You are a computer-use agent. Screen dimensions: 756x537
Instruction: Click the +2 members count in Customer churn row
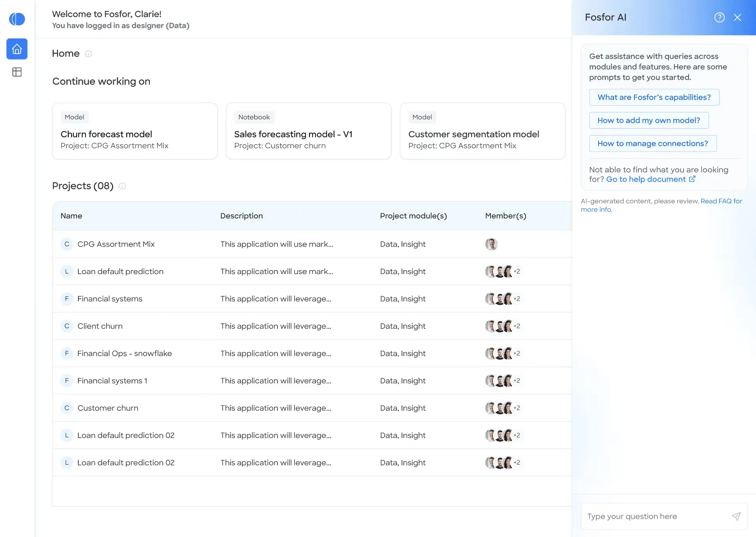click(x=517, y=408)
